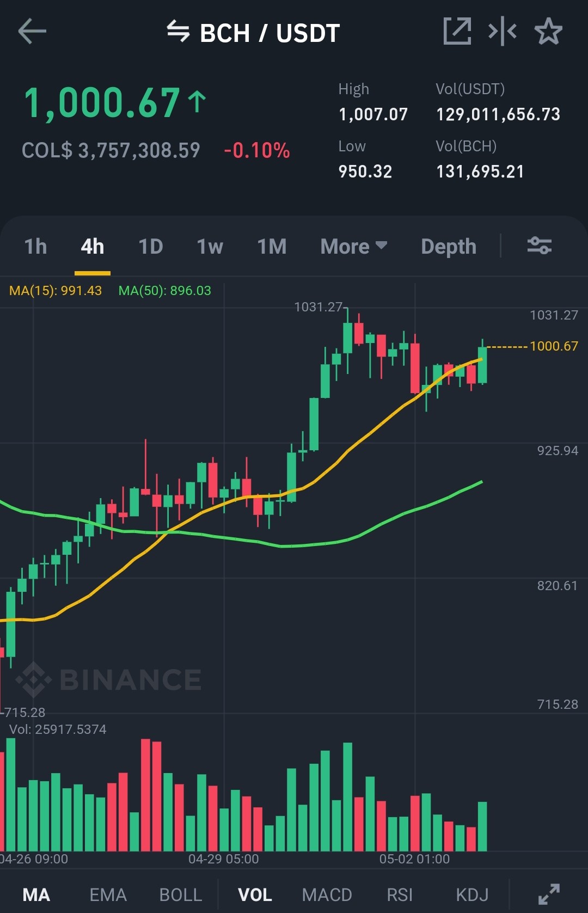The height and width of the screenshot is (913, 588).
Task: Tap the BCH / USDT pair title
Action: click(270, 33)
